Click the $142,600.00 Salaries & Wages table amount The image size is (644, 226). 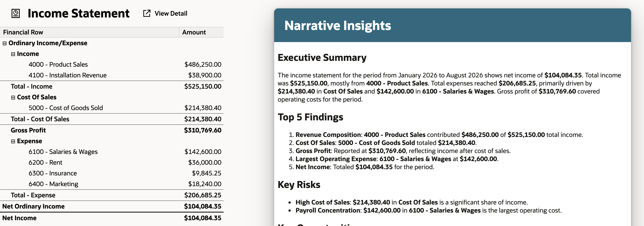(x=203, y=152)
